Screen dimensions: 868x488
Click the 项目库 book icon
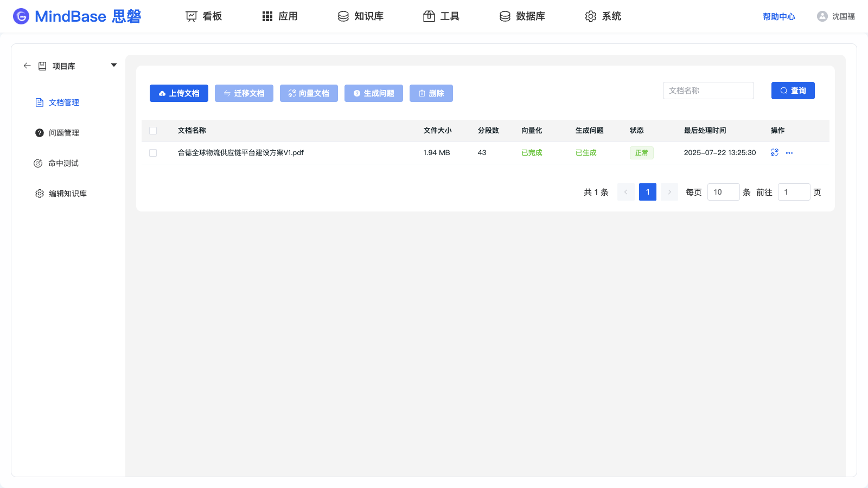(42, 66)
